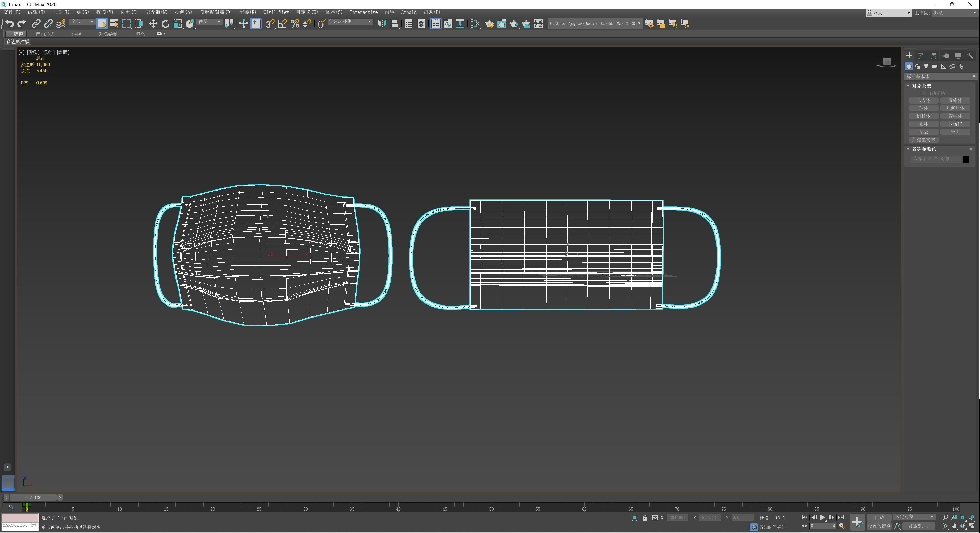Open the Time Configuration icon
This screenshot has width=980, height=533.
(842, 526)
